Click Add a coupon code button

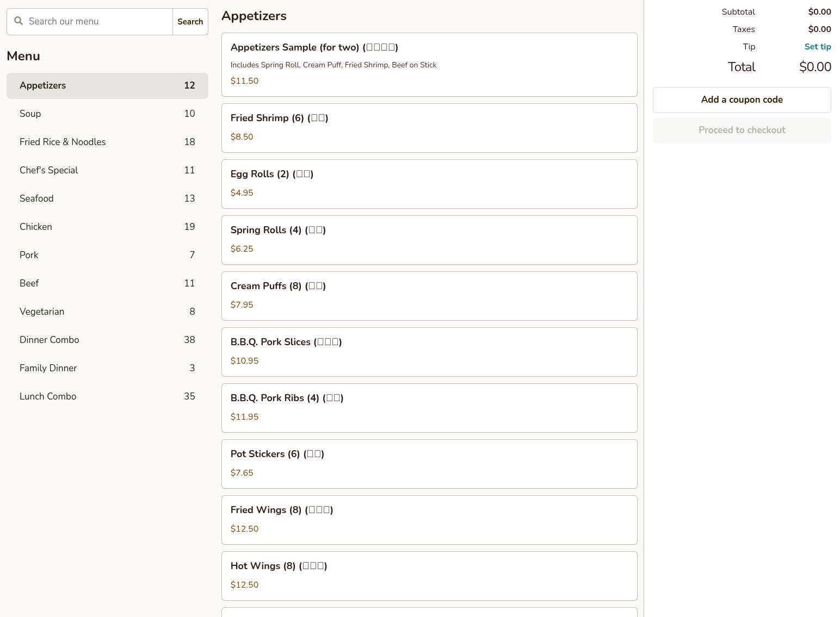[742, 100]
